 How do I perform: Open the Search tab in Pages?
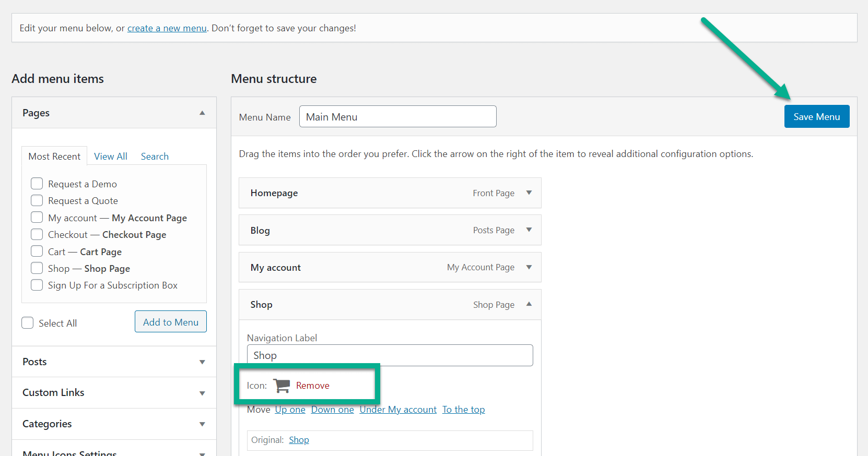click(155, 157)
